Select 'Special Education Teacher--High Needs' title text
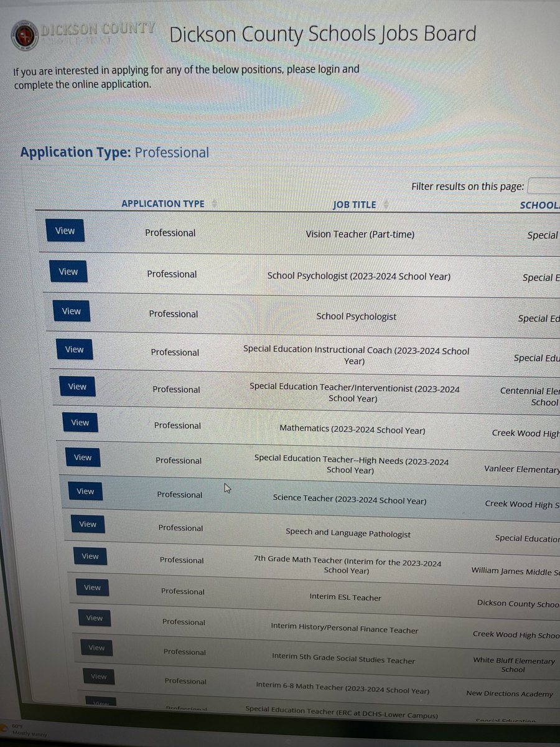Viewport: 560px width, 747px height. point(351,466)
